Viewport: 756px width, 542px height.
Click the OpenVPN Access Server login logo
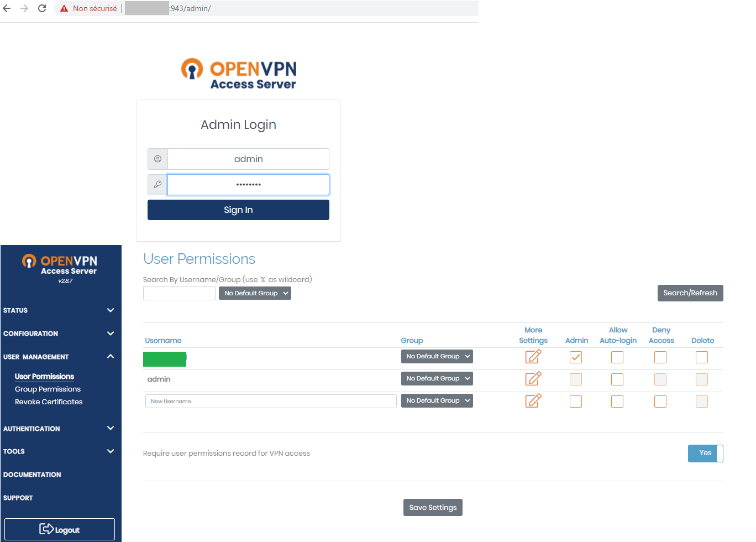tap(239, 74)
